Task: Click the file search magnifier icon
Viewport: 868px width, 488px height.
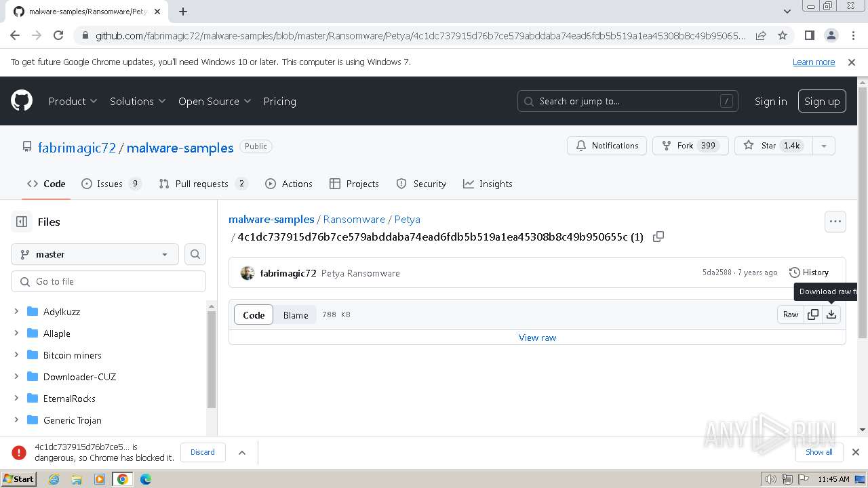Action: click(195, 254)
